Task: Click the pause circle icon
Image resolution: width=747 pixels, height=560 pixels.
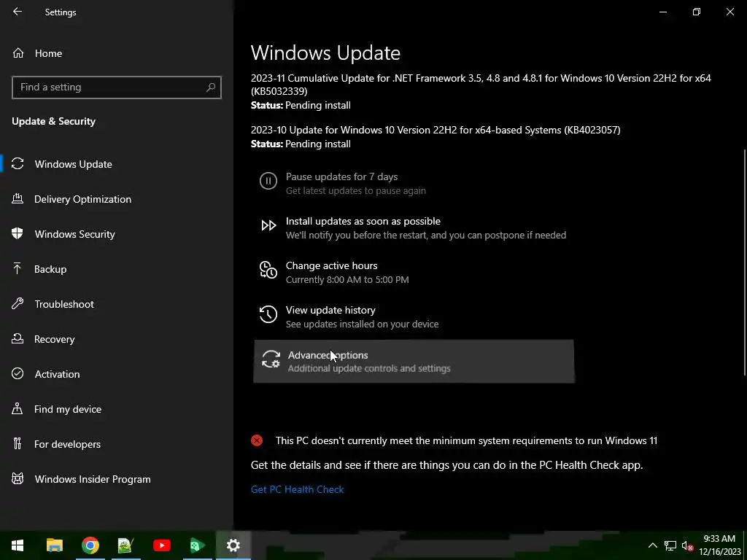Action: point(268,181)
